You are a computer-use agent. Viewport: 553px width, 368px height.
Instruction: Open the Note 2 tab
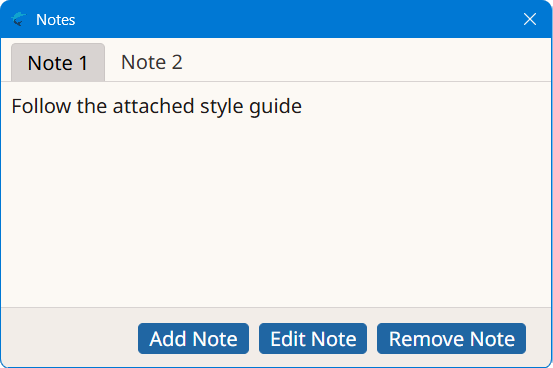tap(152, 62)
